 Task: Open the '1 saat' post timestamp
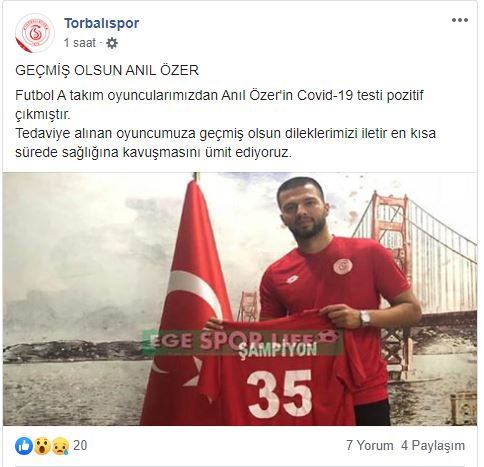(80, 43)
